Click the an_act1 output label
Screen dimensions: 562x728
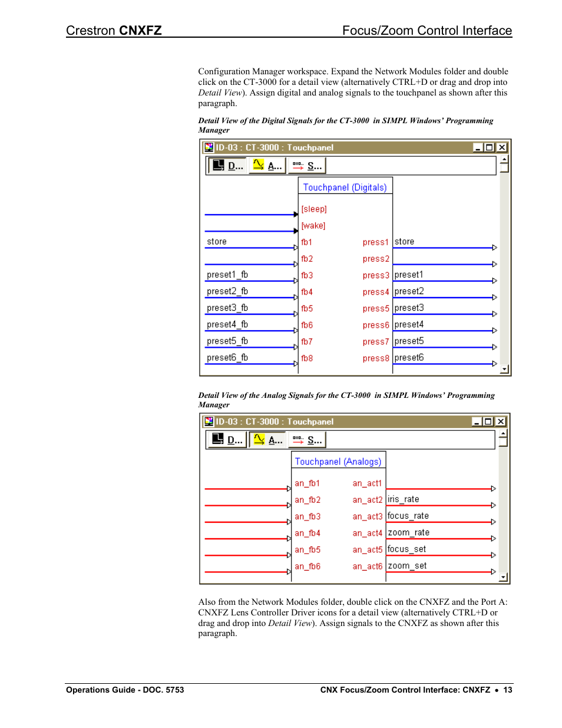368,483
